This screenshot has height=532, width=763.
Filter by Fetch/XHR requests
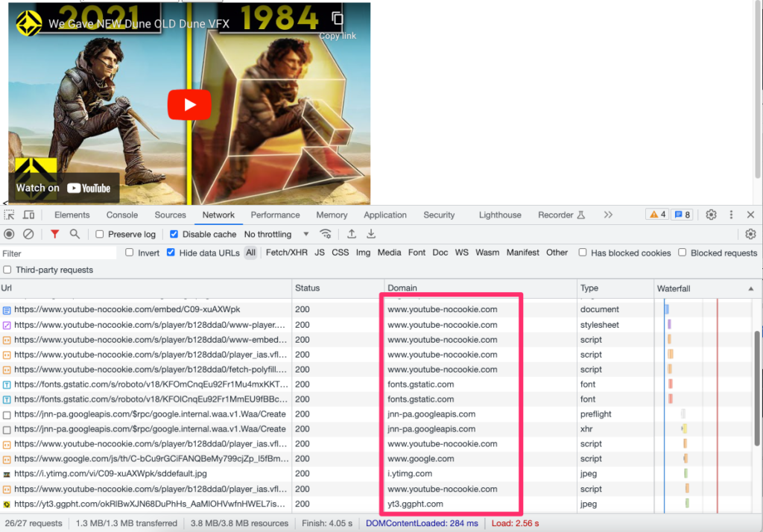click(x=287, y=253)
